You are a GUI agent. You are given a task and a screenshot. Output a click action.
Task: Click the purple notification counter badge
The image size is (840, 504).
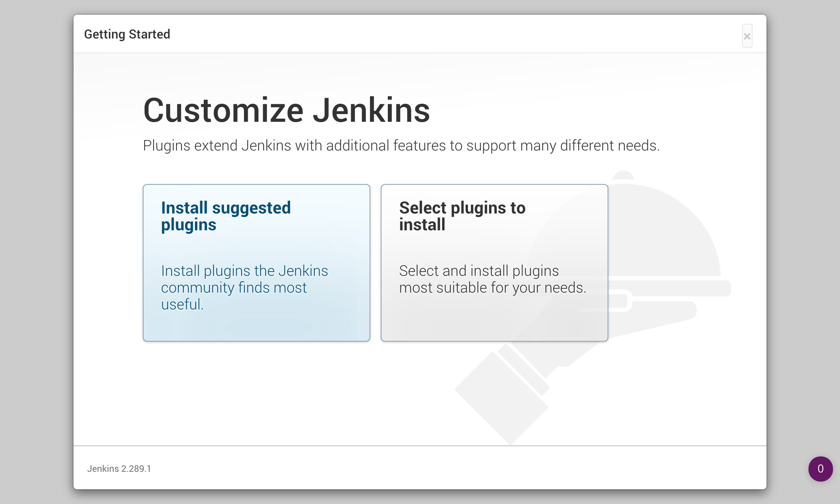820,469
